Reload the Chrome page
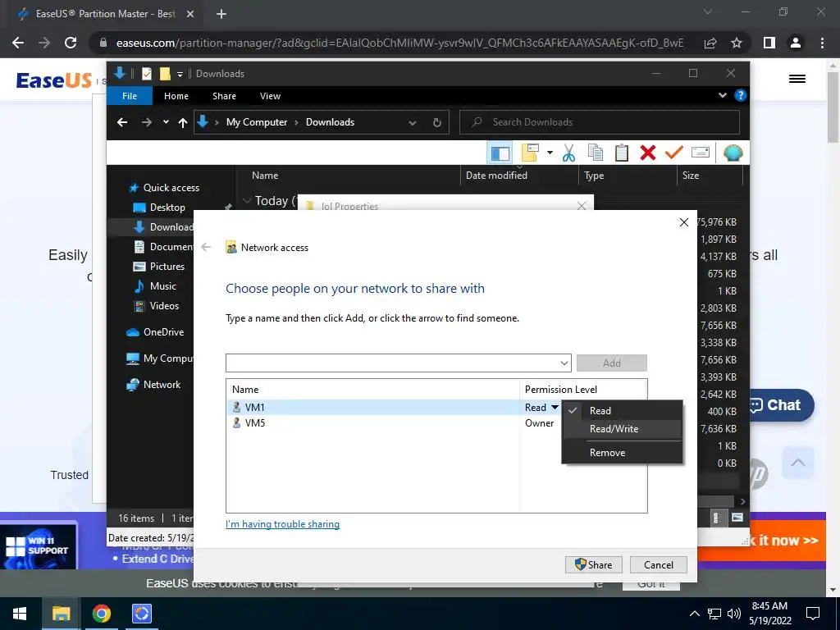The height and width of the screenshot is (630, 840). 71,43
